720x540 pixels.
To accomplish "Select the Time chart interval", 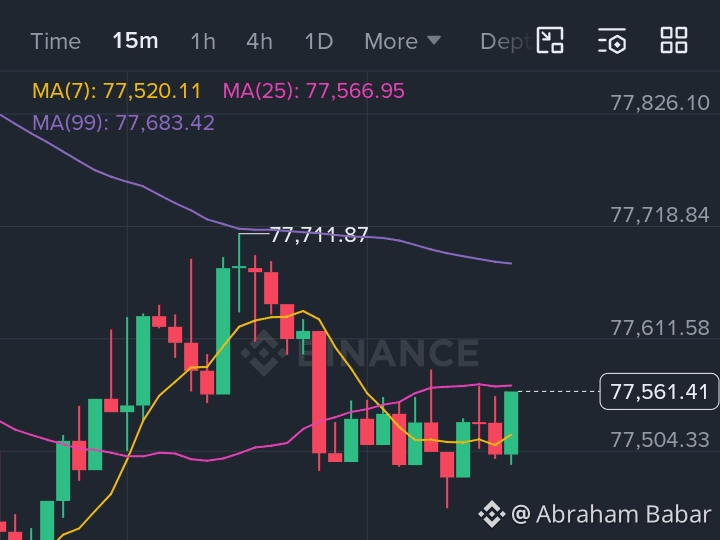I will click(56, 41).
